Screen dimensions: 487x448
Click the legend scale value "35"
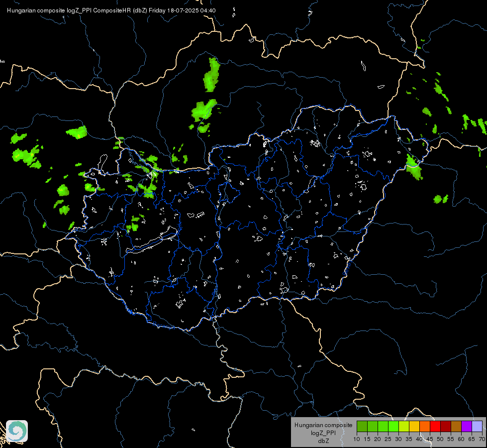coord(409,439)
